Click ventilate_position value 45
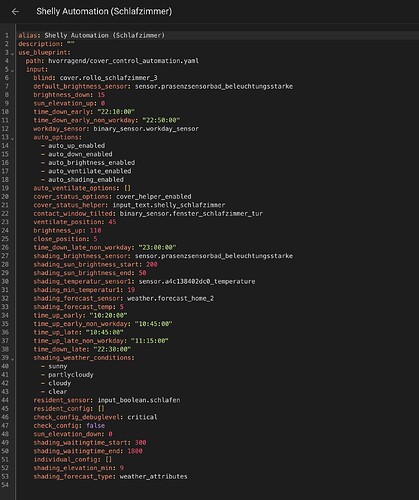Viewport: 419px width, 500px height. pyautogui.click(x=112, y=222)
